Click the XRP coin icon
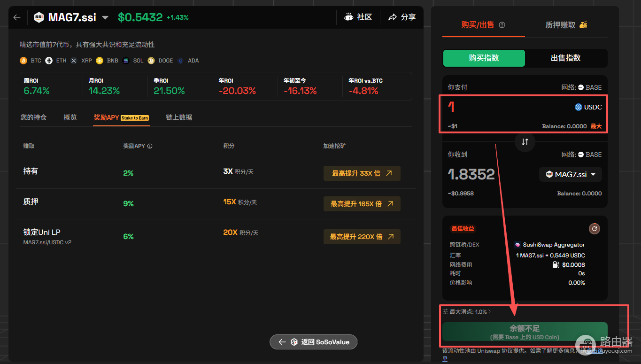Image resolution: width=641 pixels, height=364 pixels. (74, 61)
